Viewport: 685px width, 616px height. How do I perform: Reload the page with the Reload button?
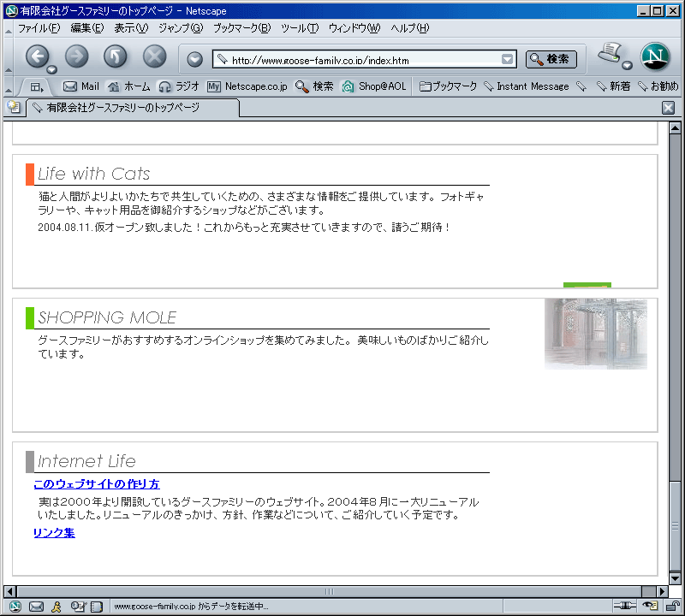click(116, 56)
